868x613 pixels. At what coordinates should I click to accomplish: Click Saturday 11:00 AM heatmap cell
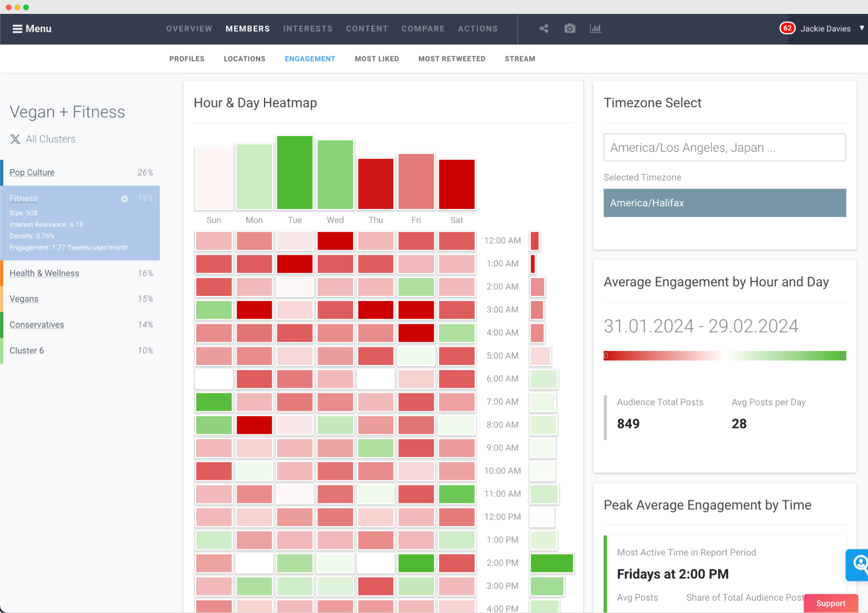457,494
